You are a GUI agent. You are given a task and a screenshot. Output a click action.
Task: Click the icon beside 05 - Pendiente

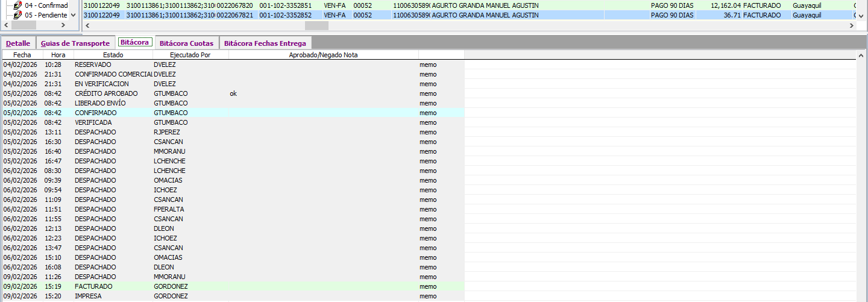(x=17, y=15)
